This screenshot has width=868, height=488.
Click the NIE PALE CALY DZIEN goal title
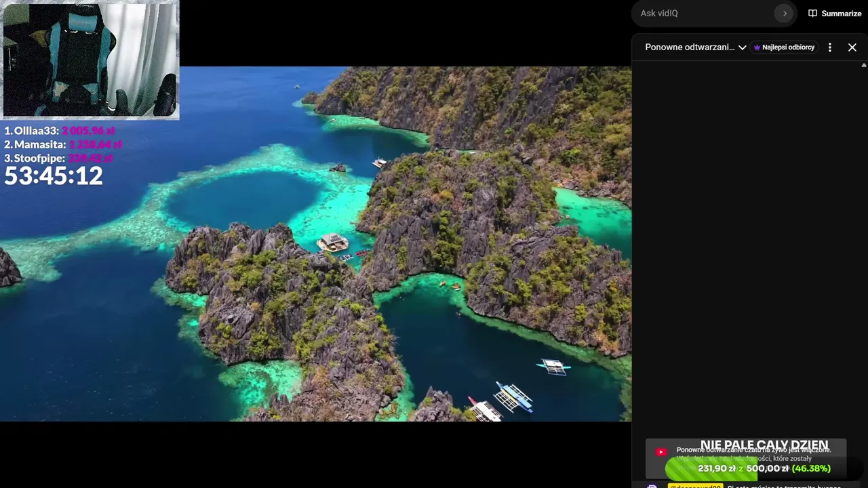(x=764, y=445)
